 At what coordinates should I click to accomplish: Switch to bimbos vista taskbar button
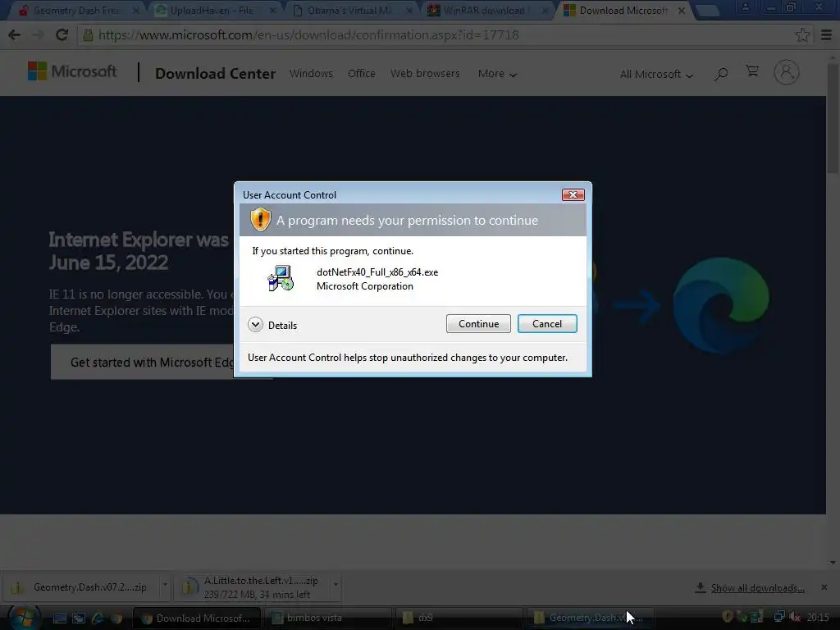[328, 619]
